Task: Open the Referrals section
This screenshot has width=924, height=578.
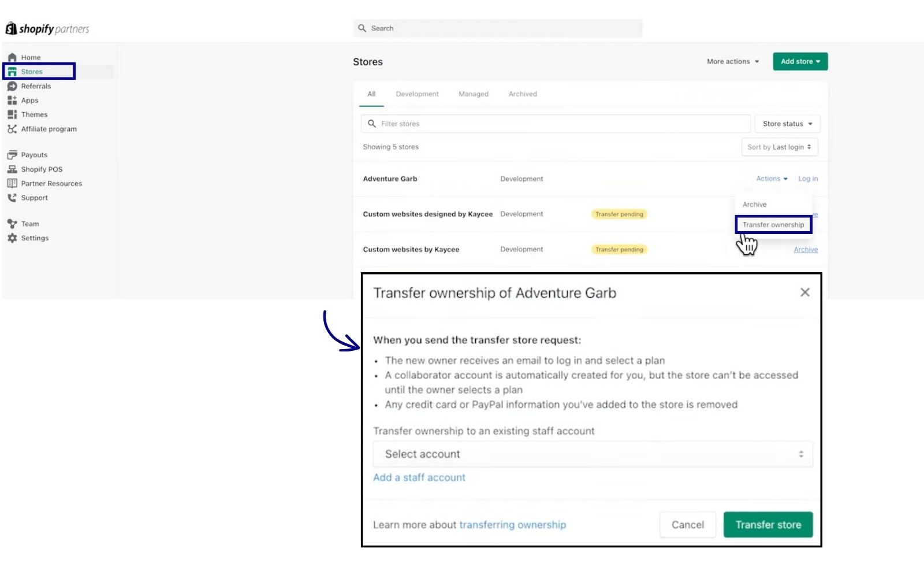Action: (x=36, y=86)
